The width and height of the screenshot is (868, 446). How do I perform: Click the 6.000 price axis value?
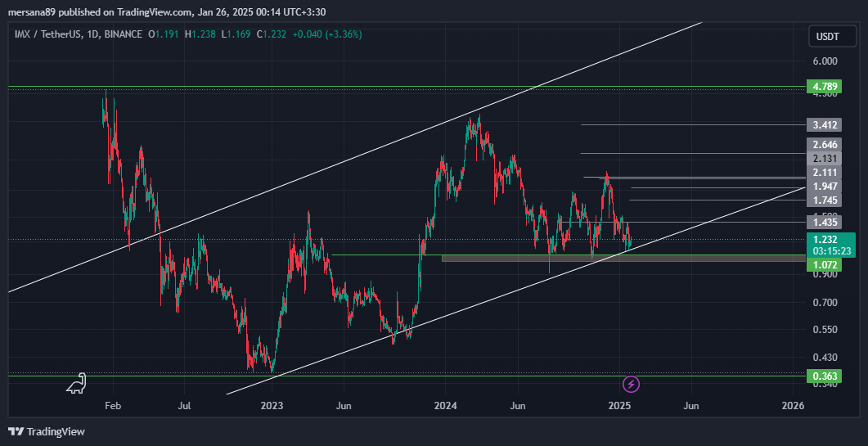coord(825,61)
